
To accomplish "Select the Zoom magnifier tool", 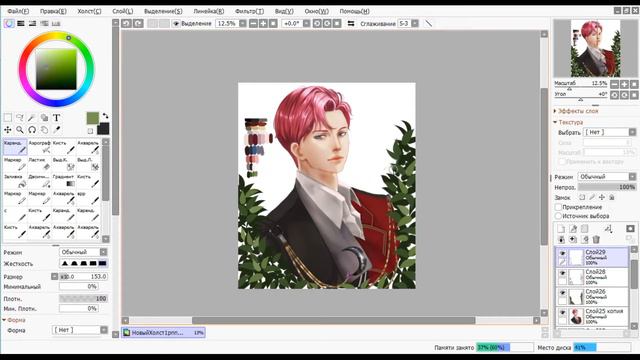I will pos(20,130).
